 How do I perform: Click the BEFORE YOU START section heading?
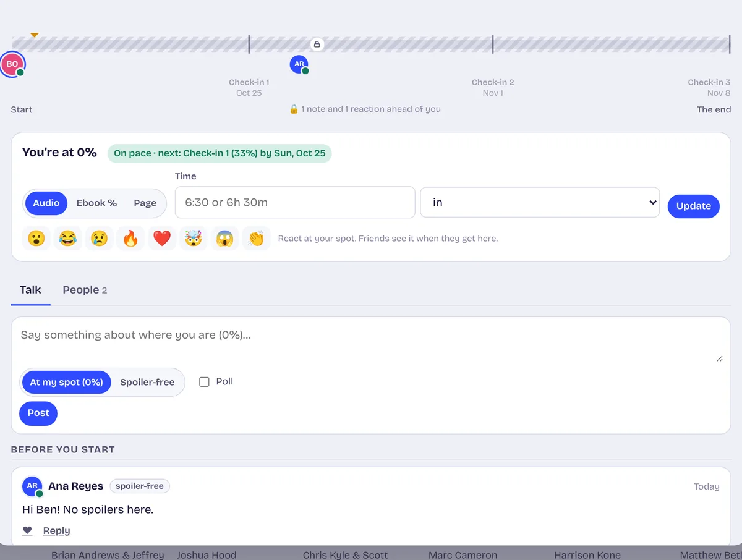[63, 450]
